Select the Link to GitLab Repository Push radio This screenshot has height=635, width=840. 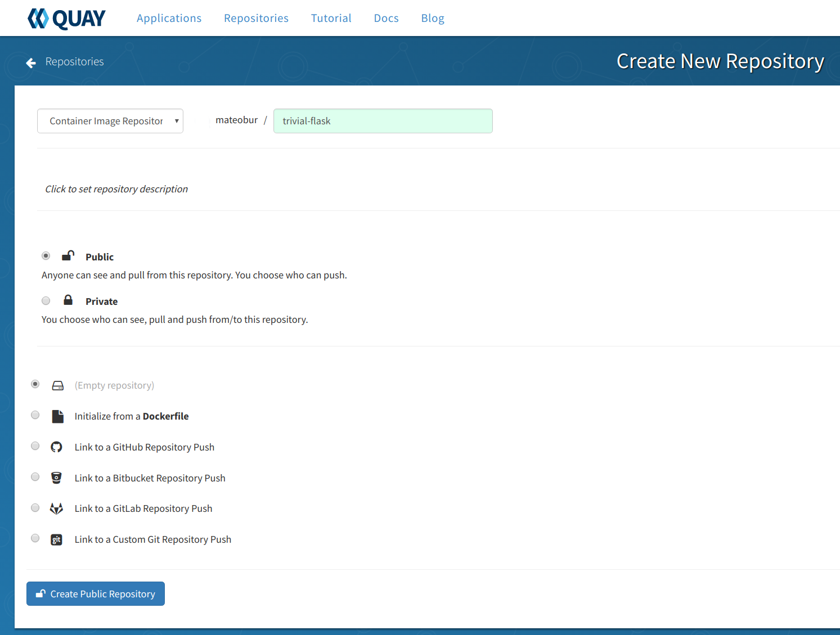point(35,508)
